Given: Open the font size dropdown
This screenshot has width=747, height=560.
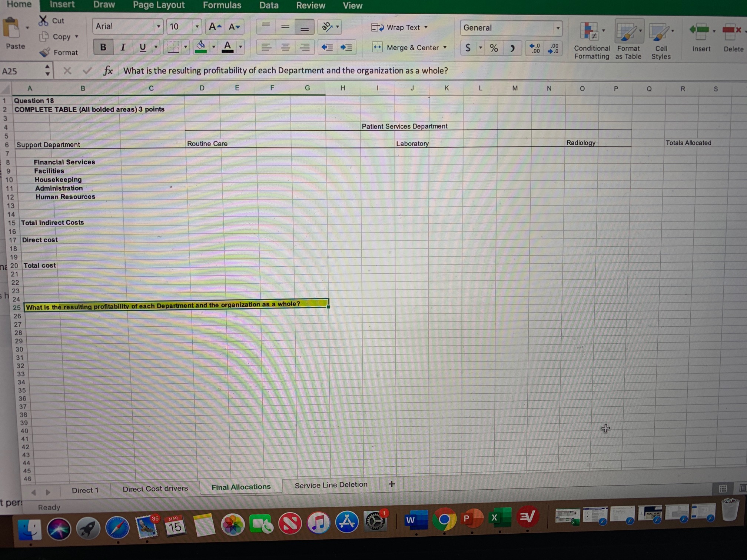Looking at the screenshot, I should pyautogui.click(x=197, y=26).
